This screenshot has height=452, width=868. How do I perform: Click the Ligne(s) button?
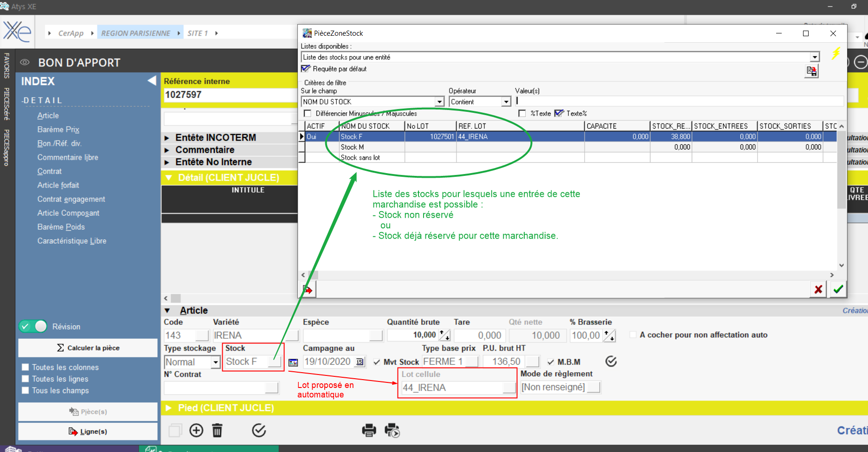point(88,432)
